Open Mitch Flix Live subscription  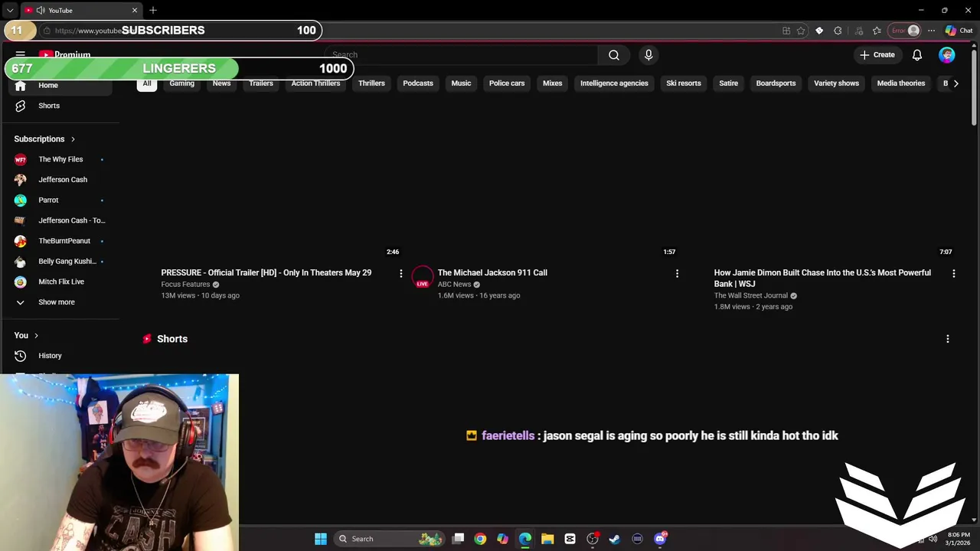(60, 282)
